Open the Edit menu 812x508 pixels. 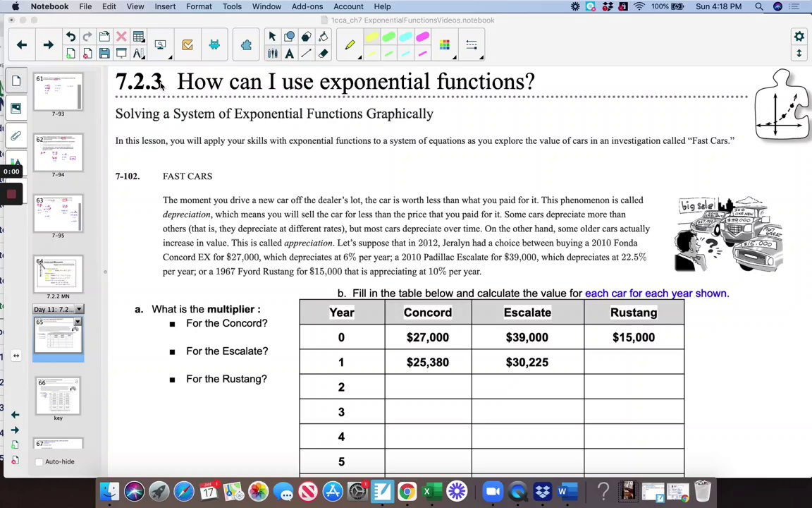pos(109,7)
